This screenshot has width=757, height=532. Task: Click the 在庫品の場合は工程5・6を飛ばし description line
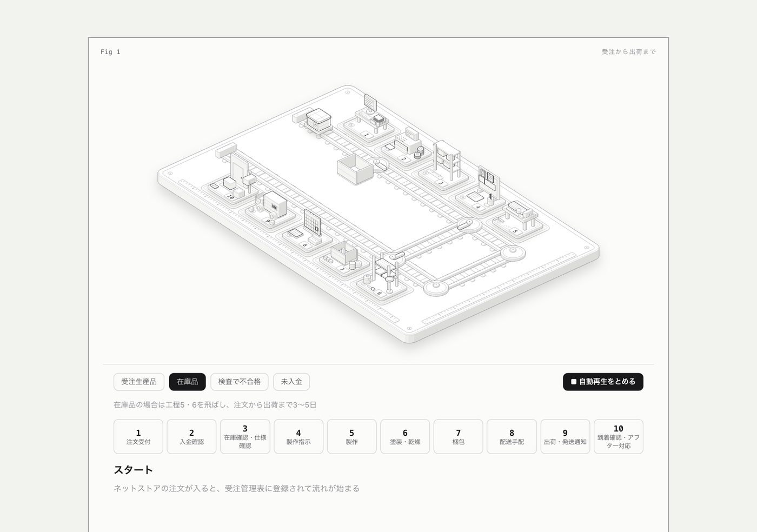tap(215, 405)
